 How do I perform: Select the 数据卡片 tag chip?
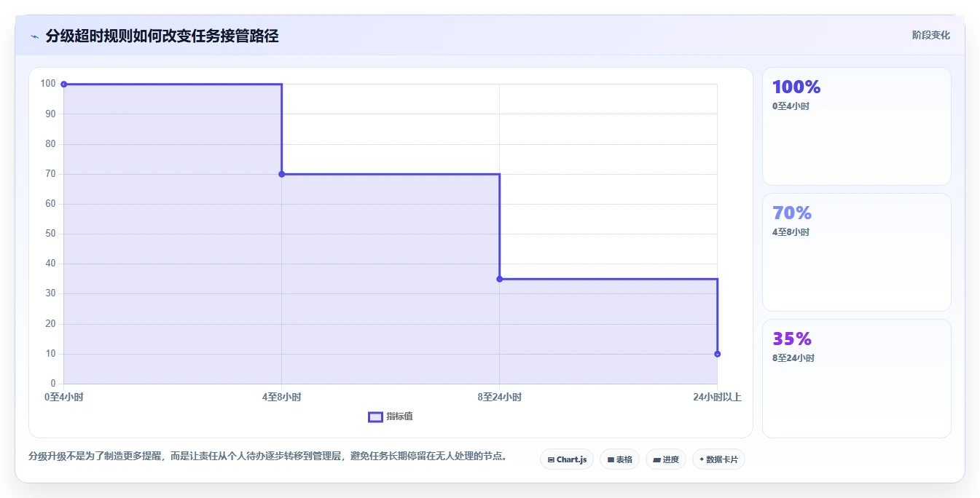(x=718, y=459)
